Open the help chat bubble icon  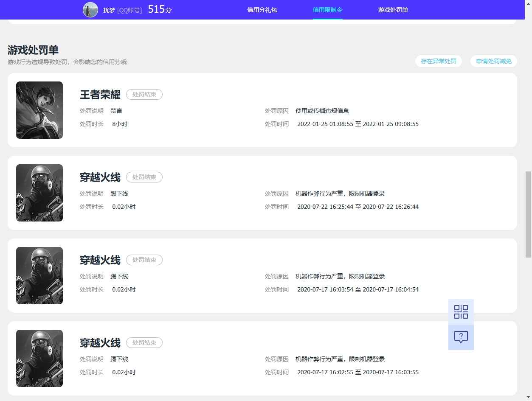pos(461,337)
